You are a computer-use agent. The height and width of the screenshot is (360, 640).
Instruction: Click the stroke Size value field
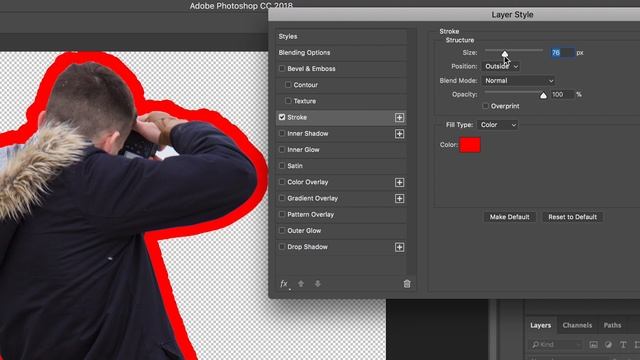pos(562,53)
